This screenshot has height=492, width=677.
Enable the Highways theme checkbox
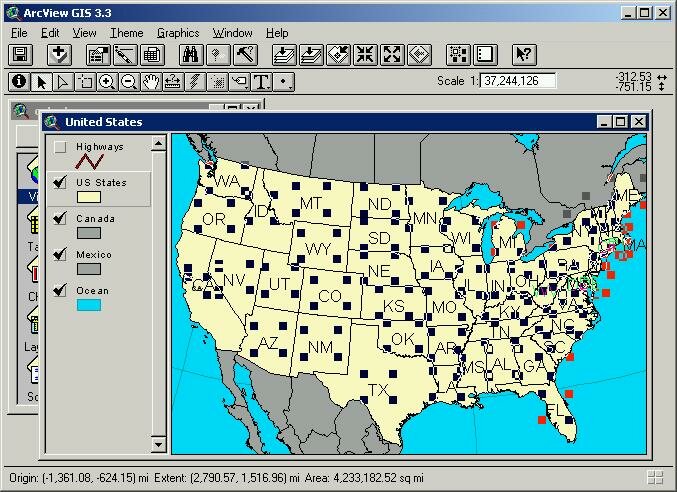[x=60, y=148]
